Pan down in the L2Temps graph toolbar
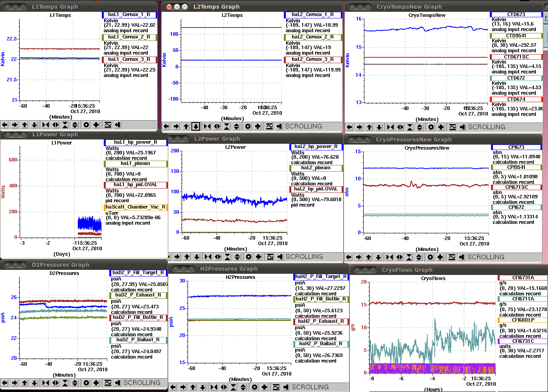Image resolution: width=548 pixels, height=392 pixels. (x=196, y=126)
